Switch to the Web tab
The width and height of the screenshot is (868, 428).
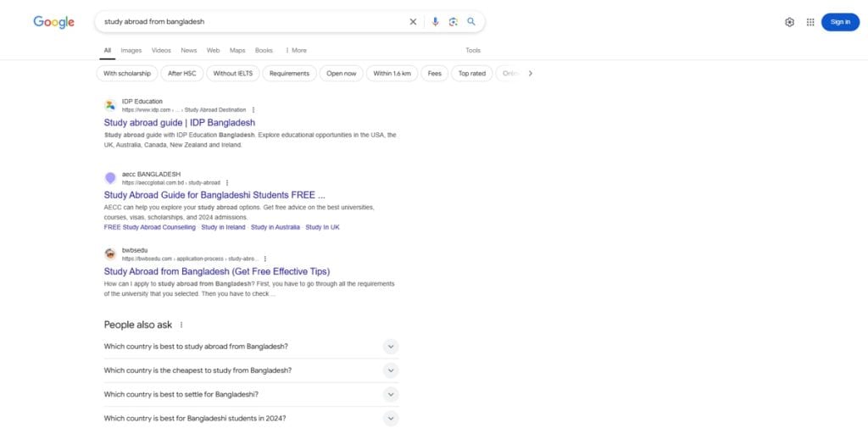click(x=213, y=50)
